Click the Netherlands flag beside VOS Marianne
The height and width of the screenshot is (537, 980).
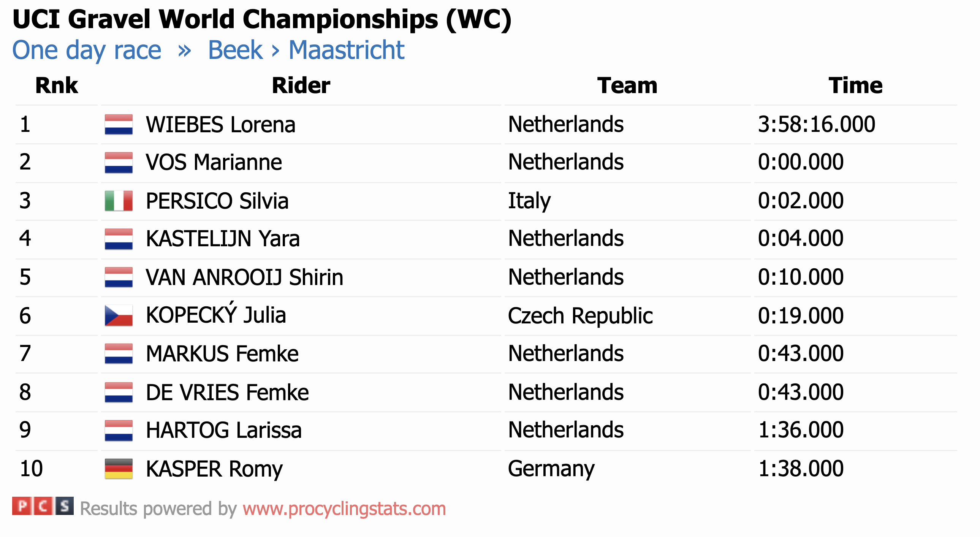point(119,162)
